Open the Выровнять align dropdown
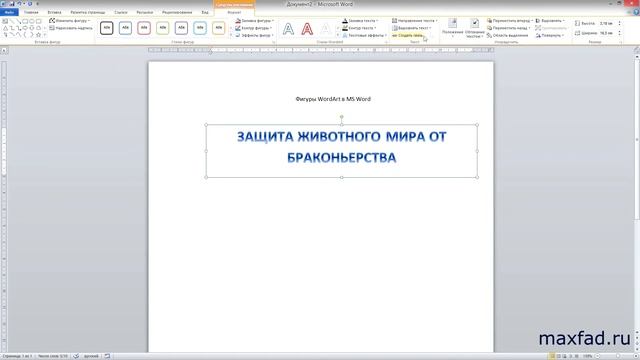The height and width of the screenshot is (360, 640). (x=550, y=20)
